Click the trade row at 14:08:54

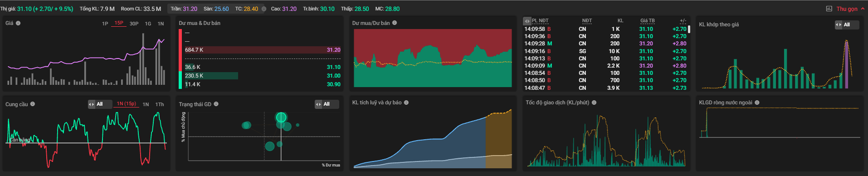[605, 73]
